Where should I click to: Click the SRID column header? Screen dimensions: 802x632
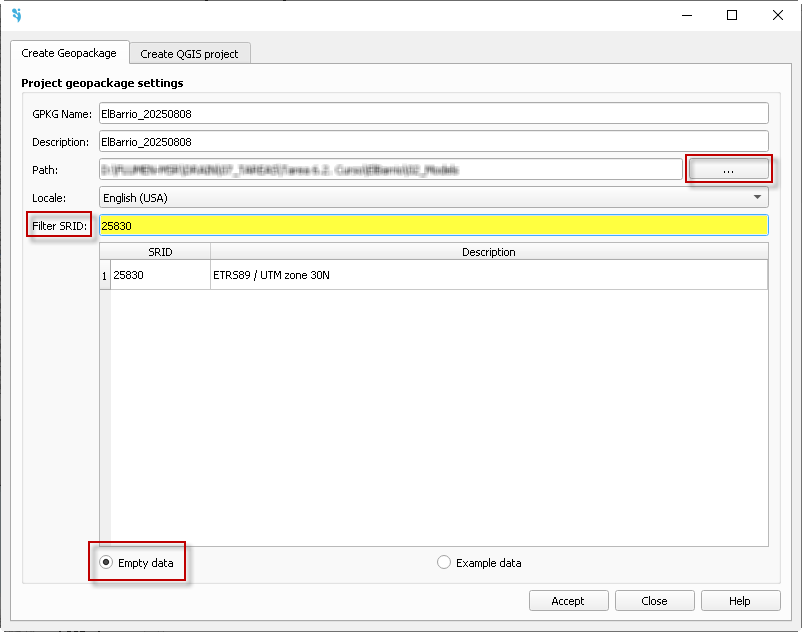160,252
